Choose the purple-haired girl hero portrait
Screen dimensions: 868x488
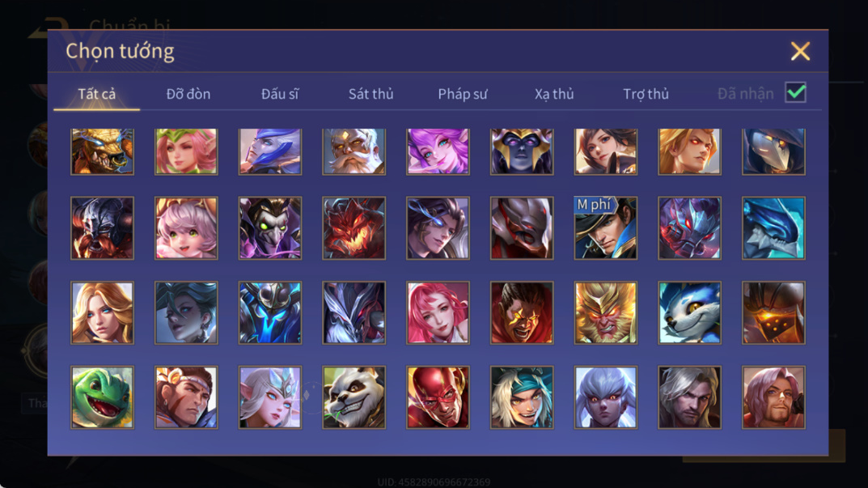438,152
